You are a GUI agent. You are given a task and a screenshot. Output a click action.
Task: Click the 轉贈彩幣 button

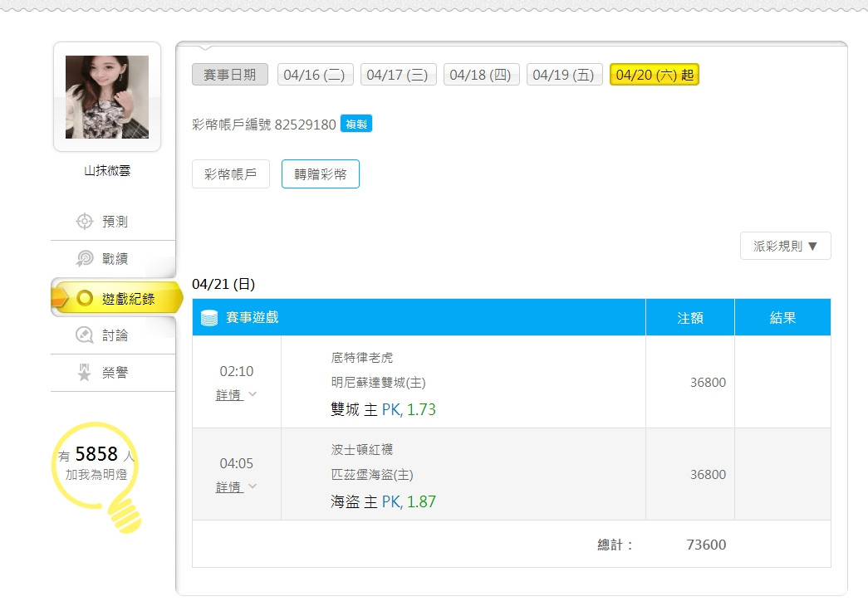321,174
